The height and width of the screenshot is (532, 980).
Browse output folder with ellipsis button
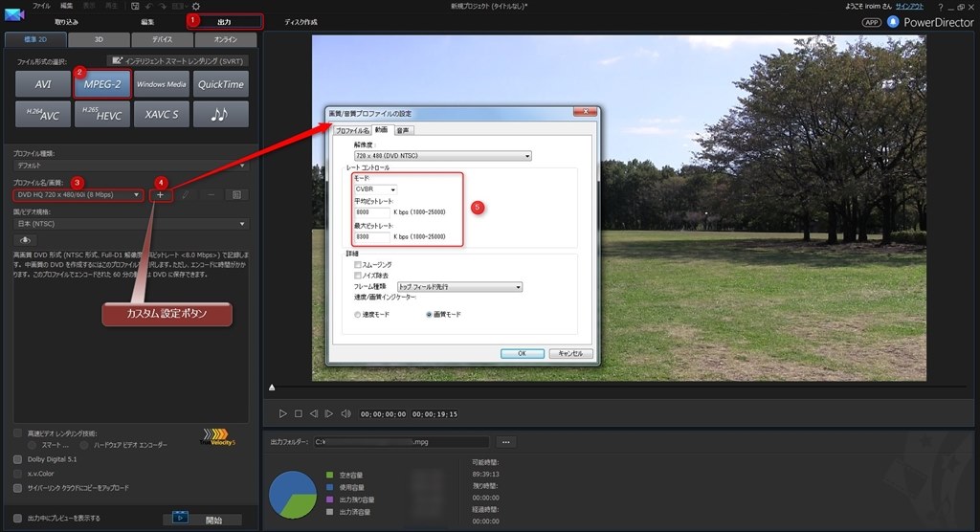click(505, 442)
